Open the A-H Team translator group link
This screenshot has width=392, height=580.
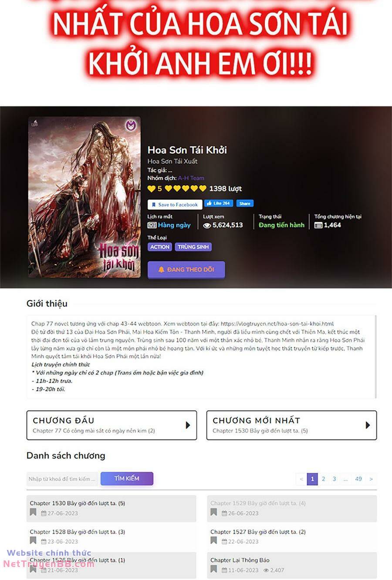[191, 178]
